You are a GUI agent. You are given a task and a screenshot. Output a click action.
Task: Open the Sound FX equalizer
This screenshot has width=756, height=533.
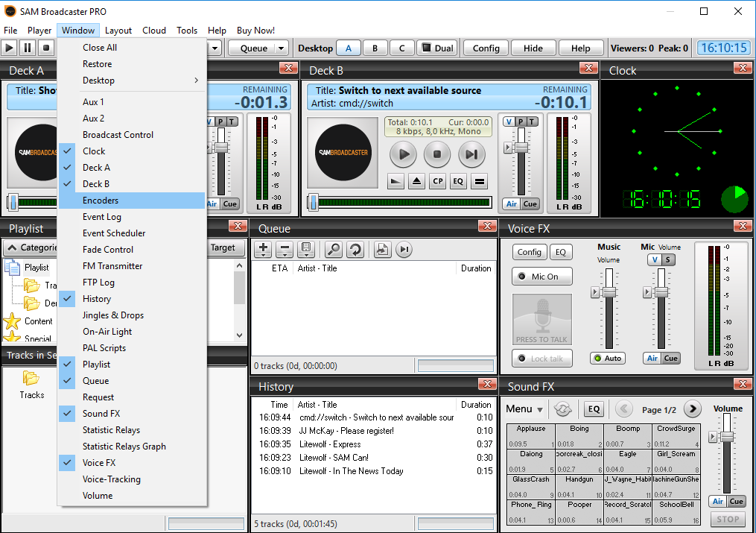pyautogui.click(x=594, y=409)
